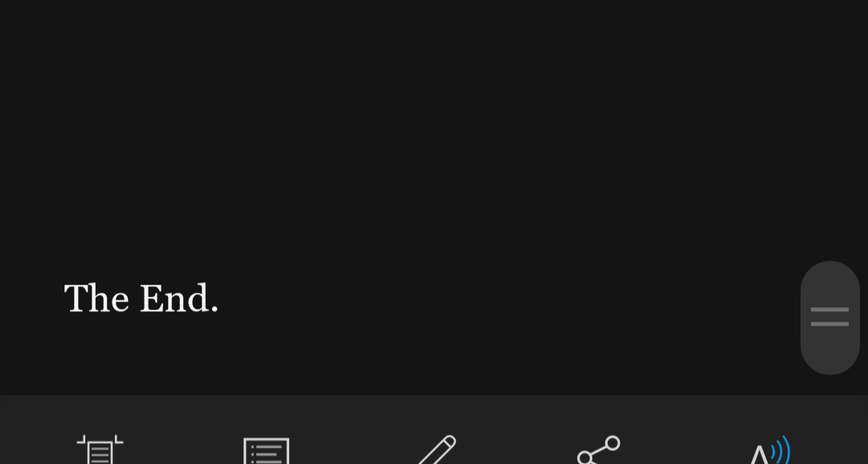This screenshot has height=464, width=868.
Task: Start Read Aloud with the speaker icon
Action: (x=769, y=450)
